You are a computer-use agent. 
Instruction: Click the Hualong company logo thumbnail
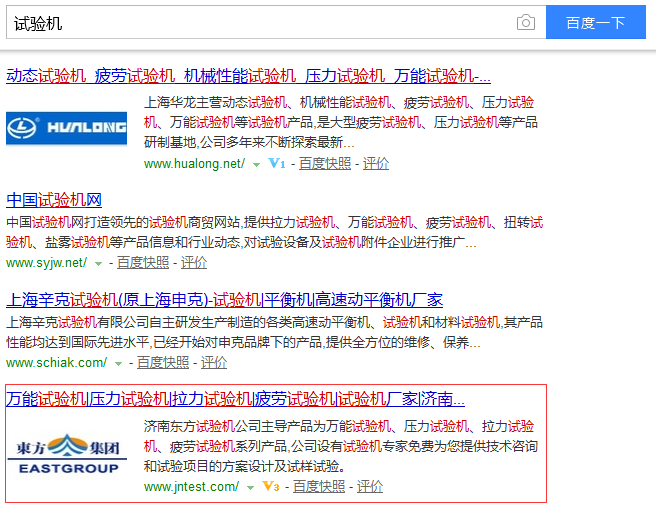click(x=67, y=127)
